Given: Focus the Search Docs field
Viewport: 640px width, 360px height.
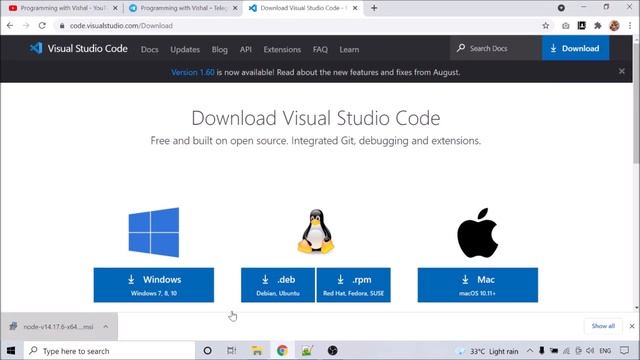Looking at the screenshot, I should (496, 48).
